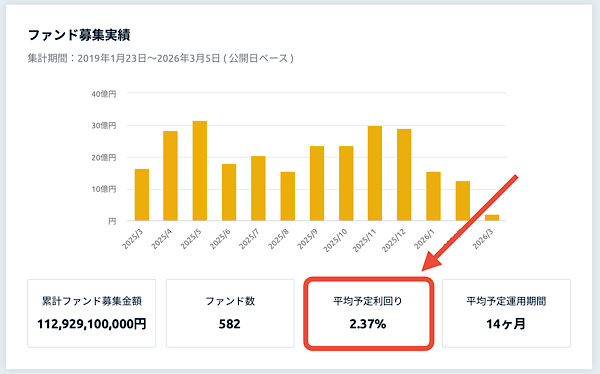
Task: Click the 2025/9 bar
Action: click(x=317, y=183)
